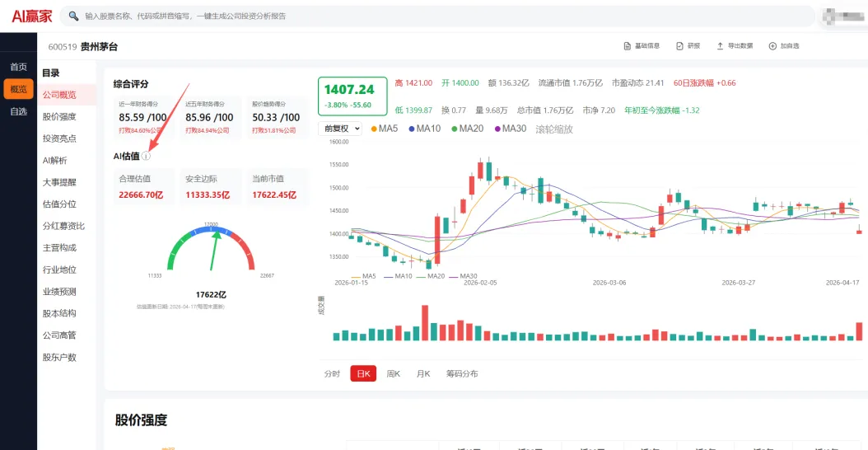
Task: Jump to 大事提醒 section
Action: pyautogui.click(x=59, y=182)
